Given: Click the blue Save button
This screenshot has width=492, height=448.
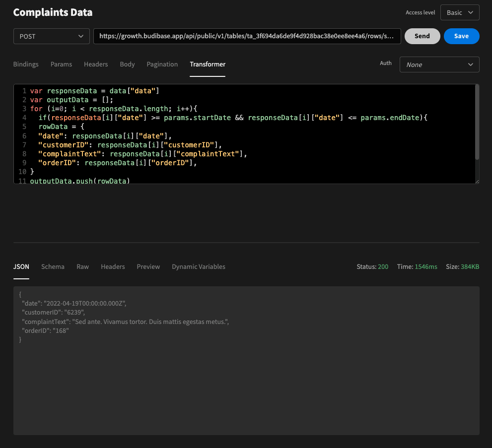Looking at the screenshot, I should [461, 36].
